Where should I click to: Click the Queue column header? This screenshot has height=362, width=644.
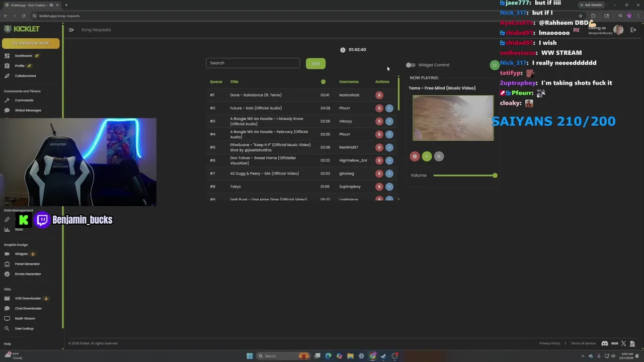216,81
